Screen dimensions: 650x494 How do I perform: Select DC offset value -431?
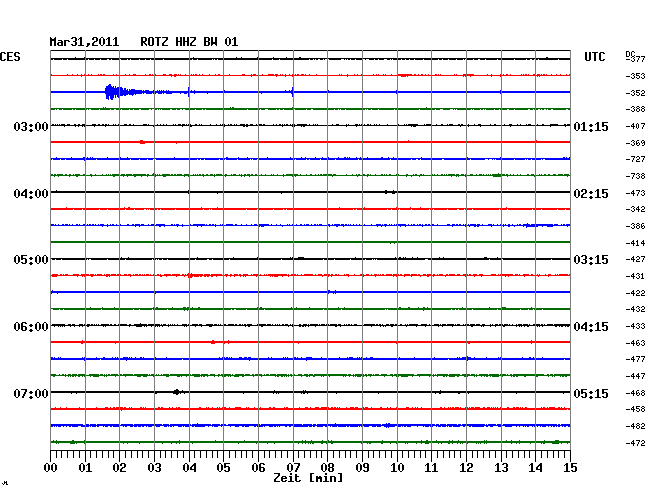(636, 276)
